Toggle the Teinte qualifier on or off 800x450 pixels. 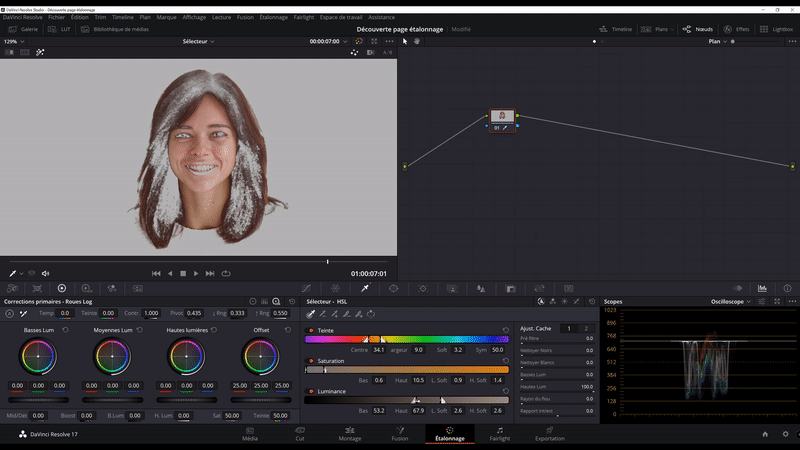310,330
